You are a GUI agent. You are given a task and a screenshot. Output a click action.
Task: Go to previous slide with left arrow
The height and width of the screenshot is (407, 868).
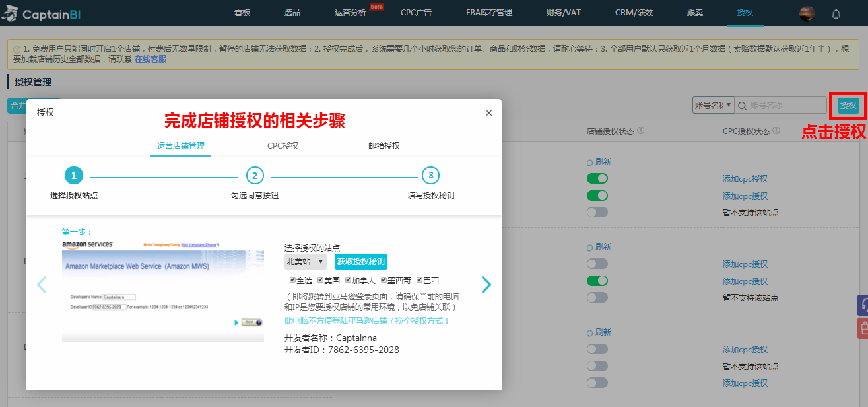[x=42, y=284]
